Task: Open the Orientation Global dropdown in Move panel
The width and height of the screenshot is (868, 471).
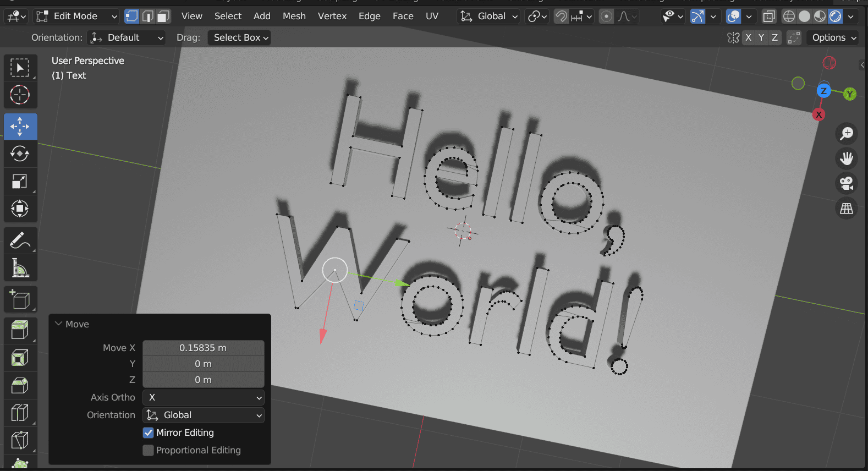Action: click(204, 415)
